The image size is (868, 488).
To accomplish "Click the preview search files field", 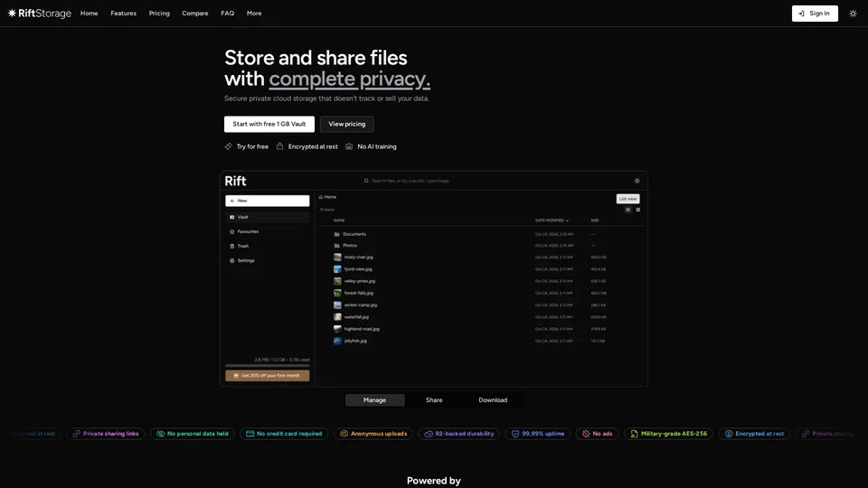I will click(410, 181).
